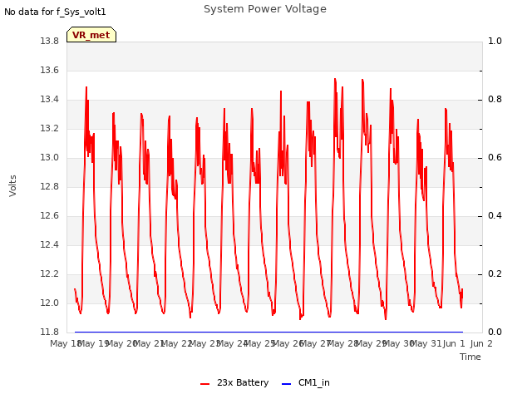Viewport: 532px width, 399px height.
Task: Click the 13.6 tick on Volts axis
Action: click(50, 70)
